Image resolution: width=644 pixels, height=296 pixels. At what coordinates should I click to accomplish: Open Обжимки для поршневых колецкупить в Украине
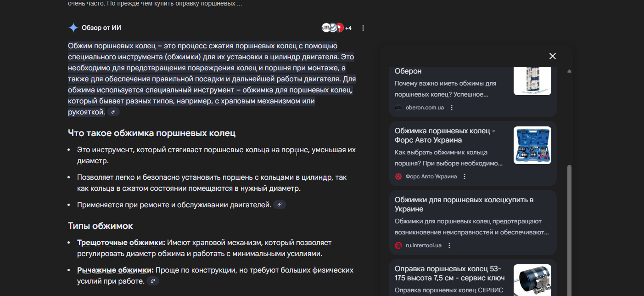[x=464, y=205]
